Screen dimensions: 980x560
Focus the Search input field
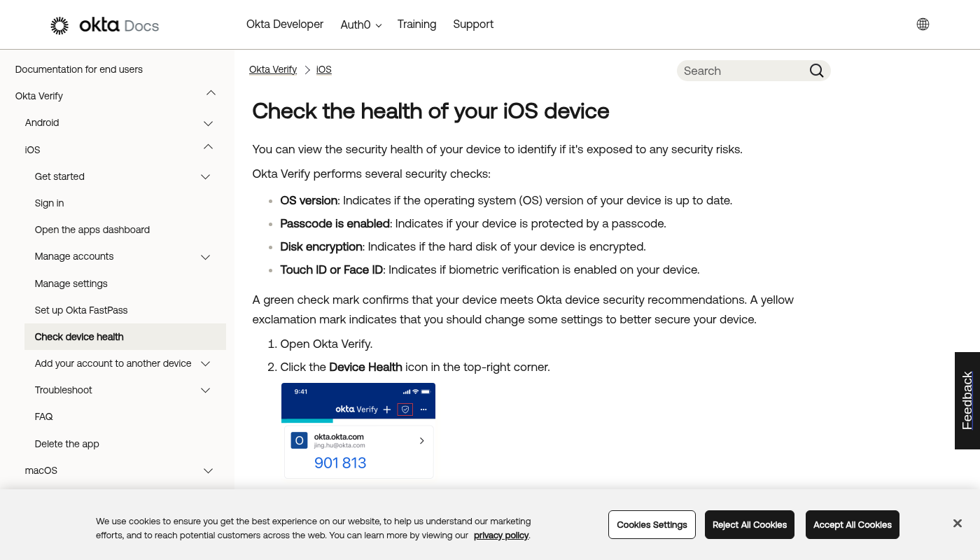(742, 71)
